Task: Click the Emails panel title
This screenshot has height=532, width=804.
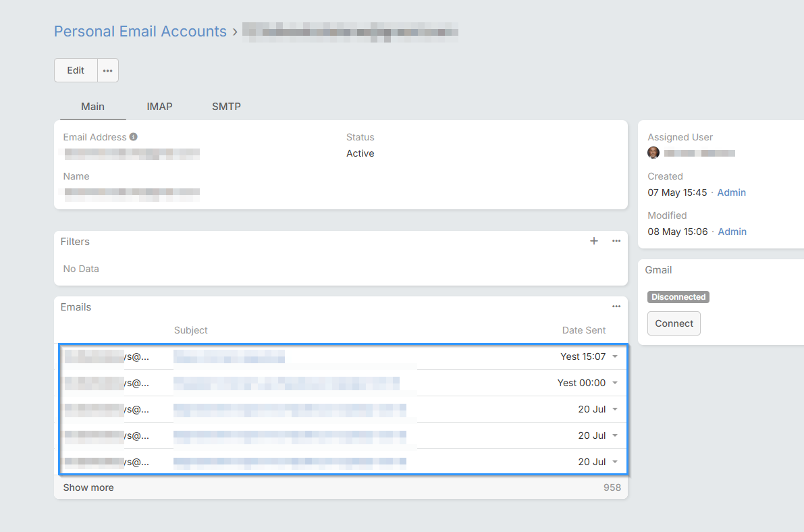Action: tap(76, 307)
